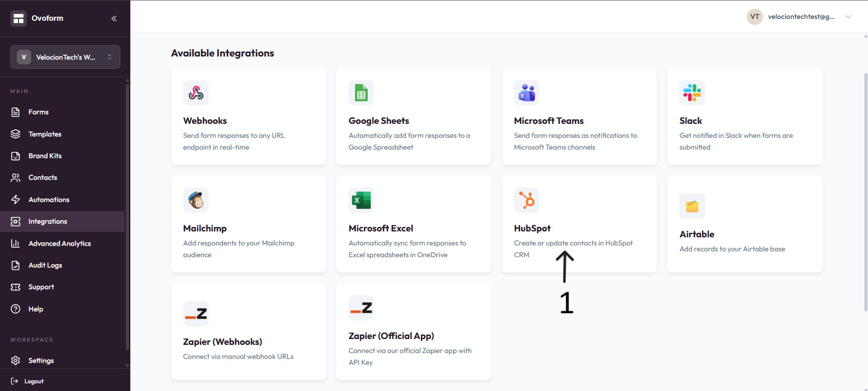The width and height of the screenshot is (868, 391).
Task: Click "Connect via manual webhook URLs" text
Action: (238, 357)
